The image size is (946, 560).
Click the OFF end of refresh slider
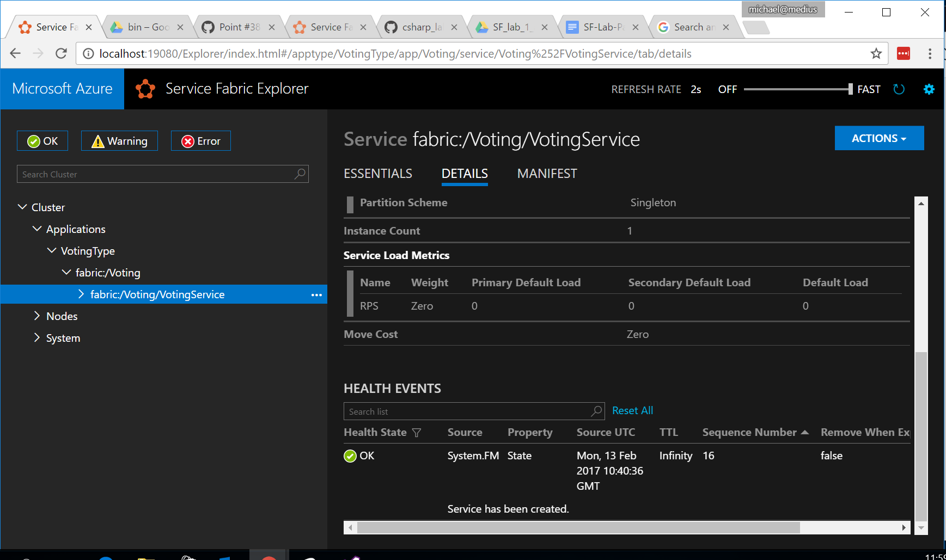pyautogui.click(x=728, y=89)
